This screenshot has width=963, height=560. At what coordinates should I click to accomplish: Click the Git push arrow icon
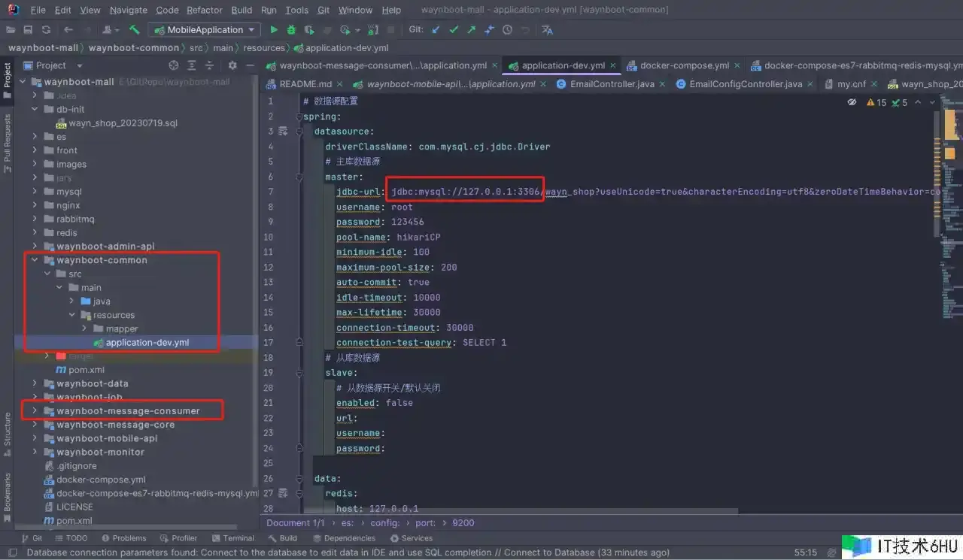tap(471, 30)
